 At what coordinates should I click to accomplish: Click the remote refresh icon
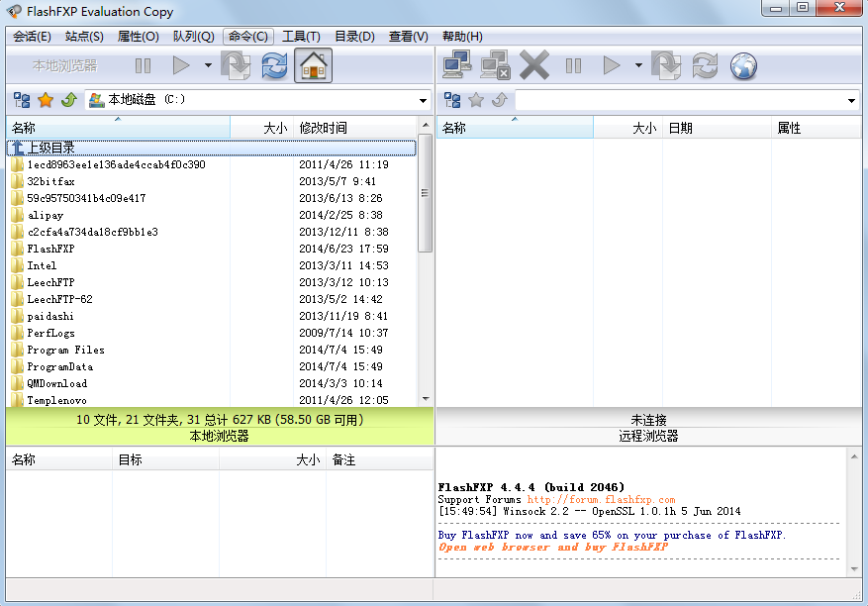705,66
